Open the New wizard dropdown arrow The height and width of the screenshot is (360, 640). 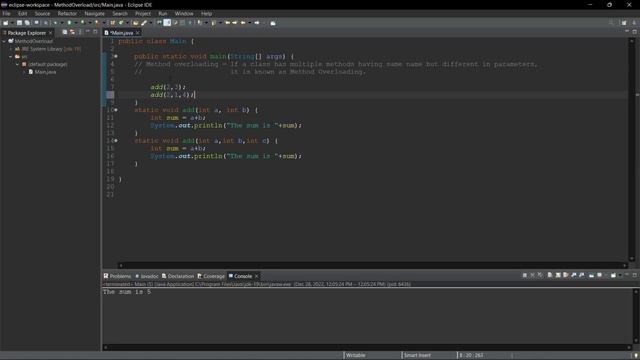(x=11, y=23)
